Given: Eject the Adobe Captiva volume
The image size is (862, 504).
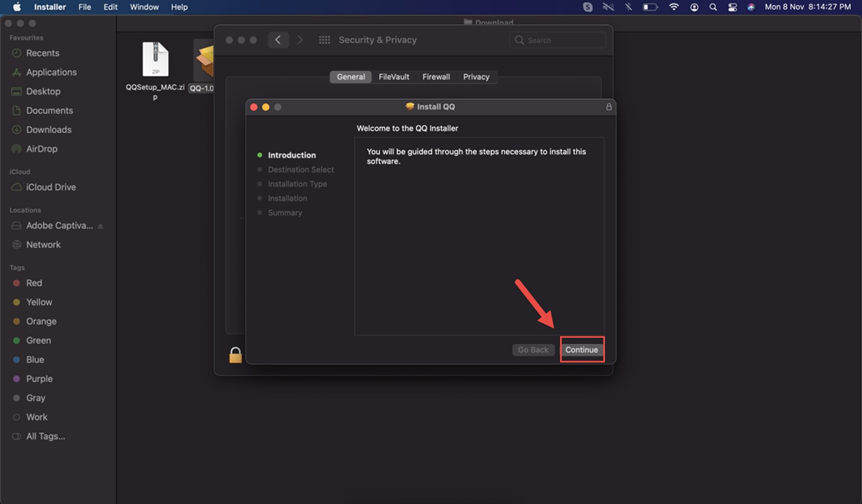Looking at the screenshot, I should (x=100, y=226).
